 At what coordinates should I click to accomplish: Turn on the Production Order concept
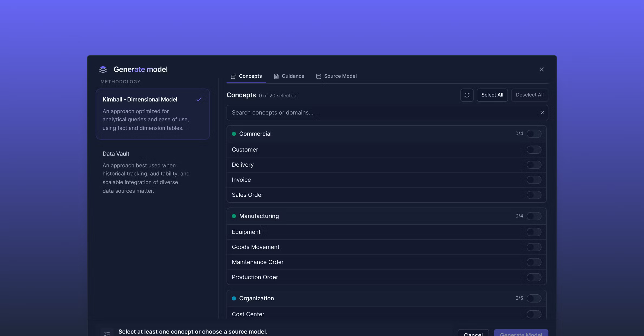(x=534, y=277)
